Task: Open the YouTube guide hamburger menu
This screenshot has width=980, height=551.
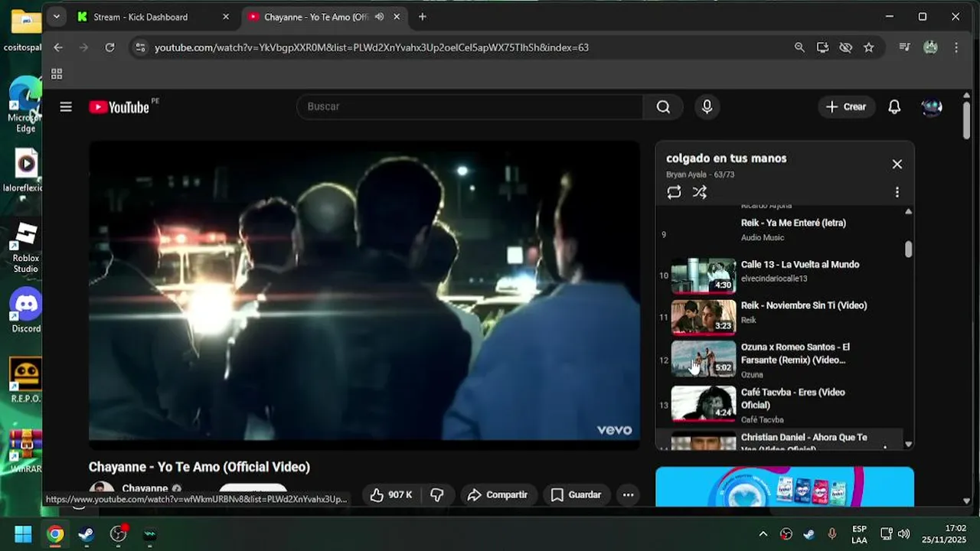Action: tap(66, 107)
